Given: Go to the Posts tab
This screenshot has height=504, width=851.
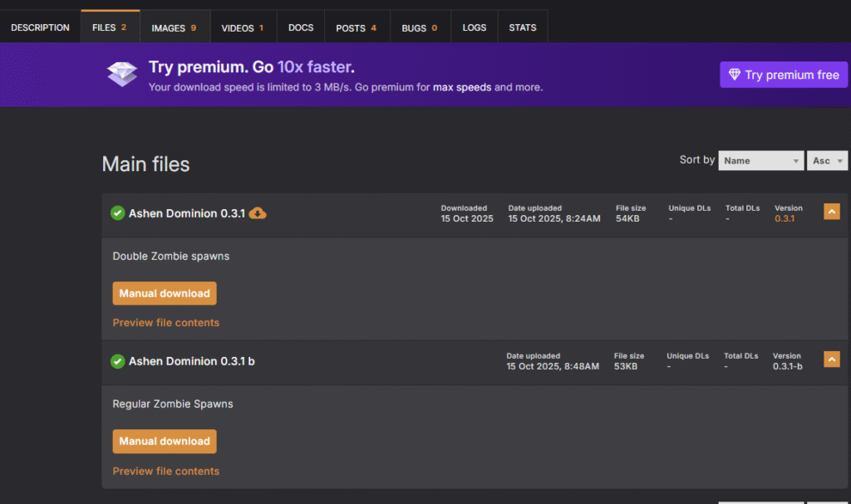Looking at the screenshot, I should (x=356, y=27).
